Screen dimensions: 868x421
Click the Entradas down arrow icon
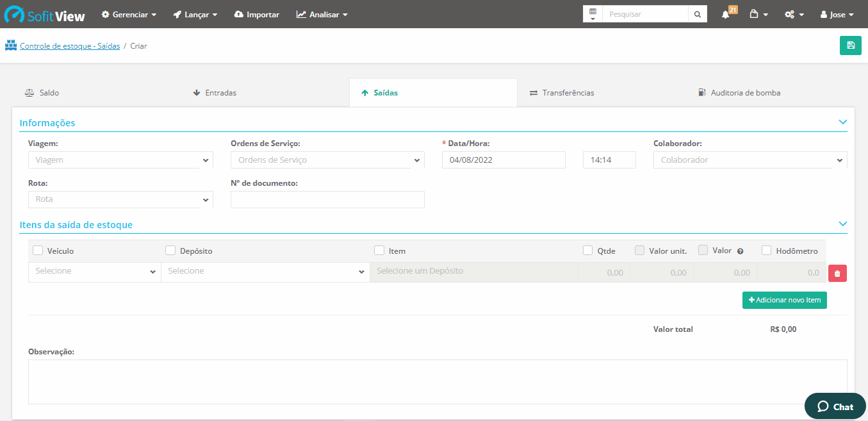click(x=197, y=93)
